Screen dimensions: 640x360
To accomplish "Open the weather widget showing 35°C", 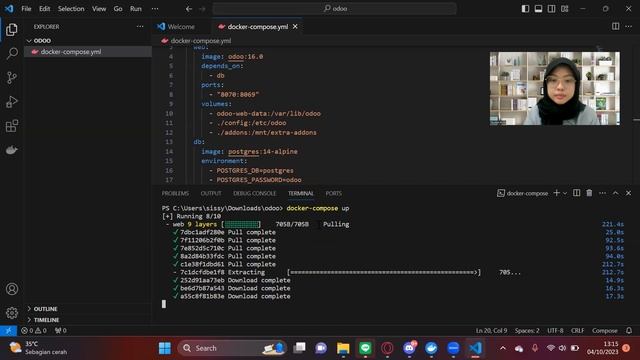I will tap(38, 348).
